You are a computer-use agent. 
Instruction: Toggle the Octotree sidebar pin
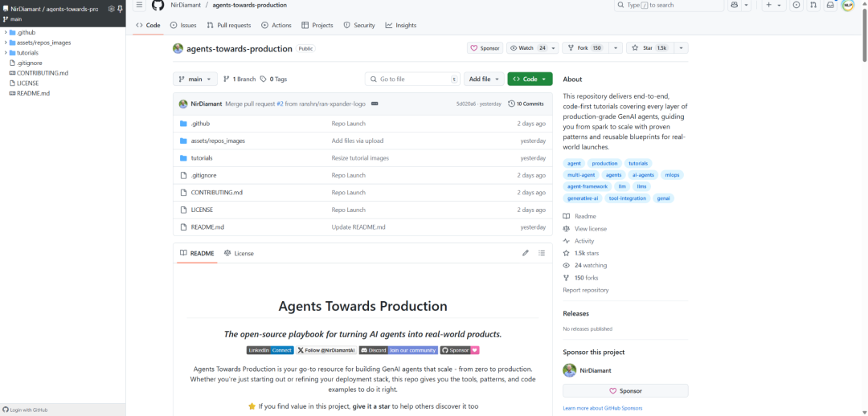click(x=120, y=9)
